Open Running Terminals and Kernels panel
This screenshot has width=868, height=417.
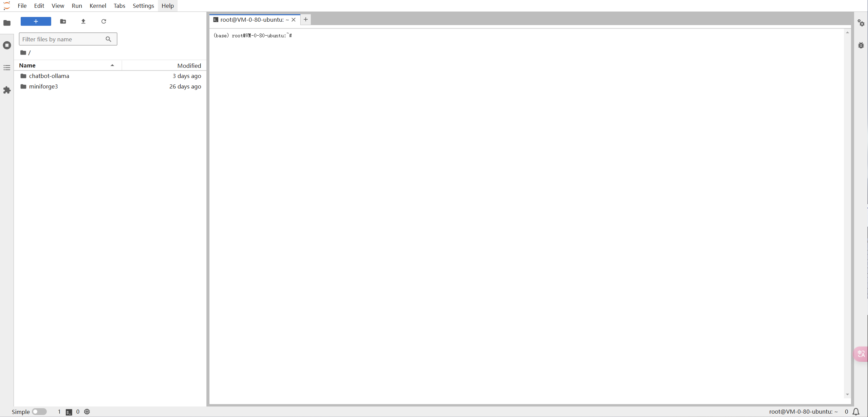pos(7,45)
